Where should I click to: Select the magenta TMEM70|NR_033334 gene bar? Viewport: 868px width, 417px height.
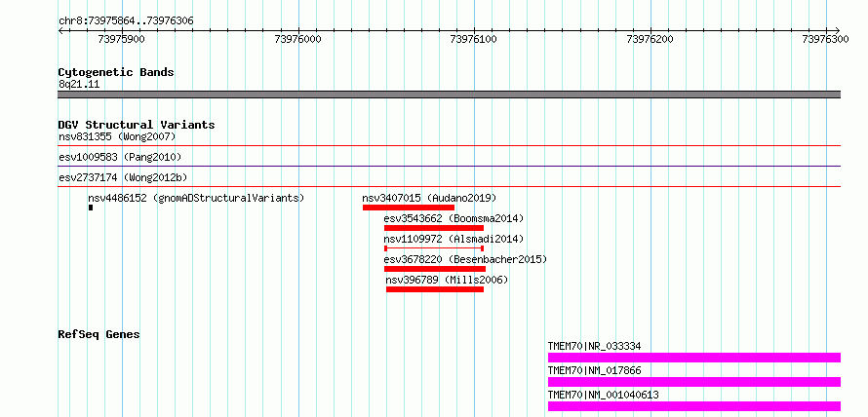pos(694,358)
